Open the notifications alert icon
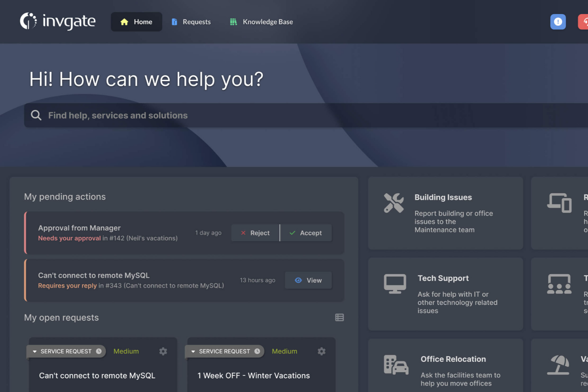Screen dimensions: 588x392 (558, 22)
